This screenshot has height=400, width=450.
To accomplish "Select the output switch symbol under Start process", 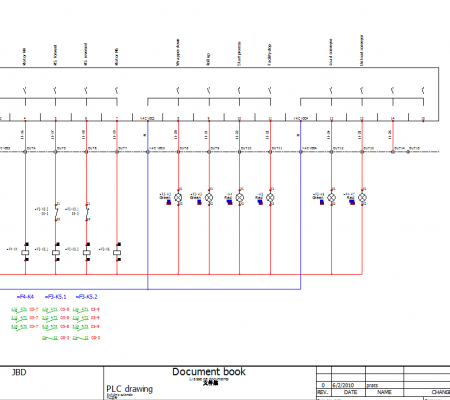I will [239, 90].
